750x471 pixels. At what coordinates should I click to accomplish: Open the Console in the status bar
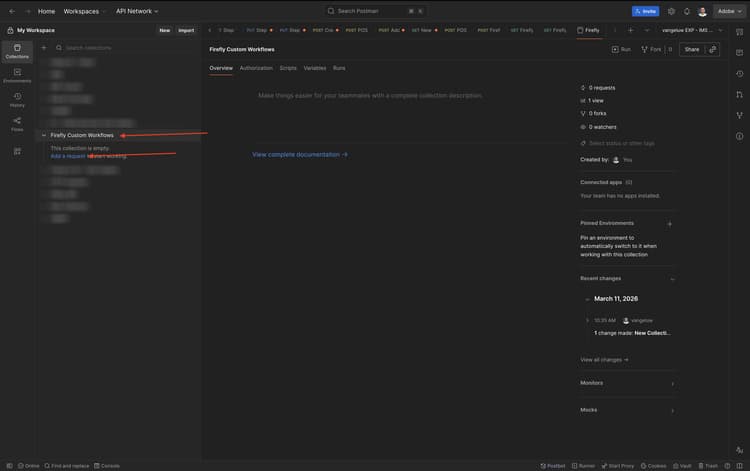107,466
